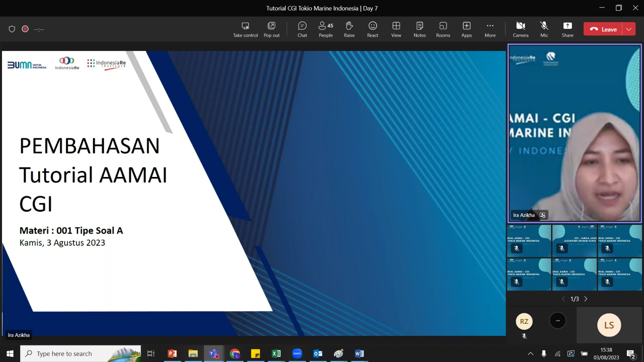The width and height of the screenshot is (644, 362).
Task: Show the People participants list
Action: [x=326, y=29]
